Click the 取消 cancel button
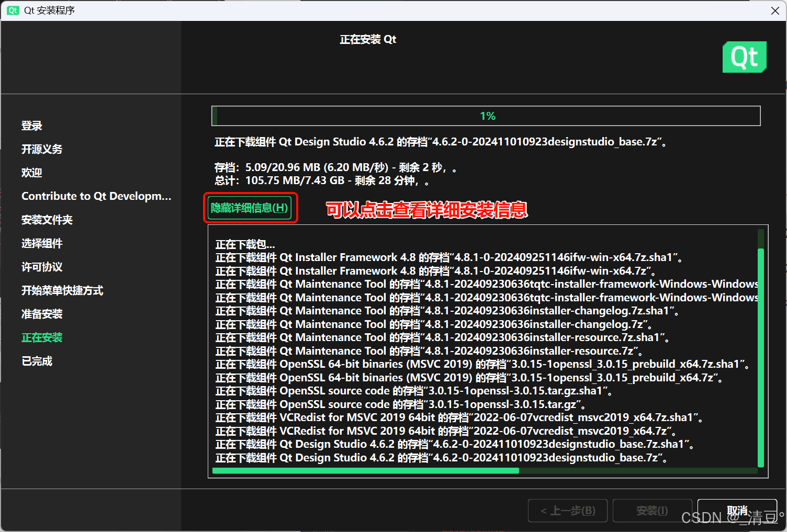 [737, 510]
